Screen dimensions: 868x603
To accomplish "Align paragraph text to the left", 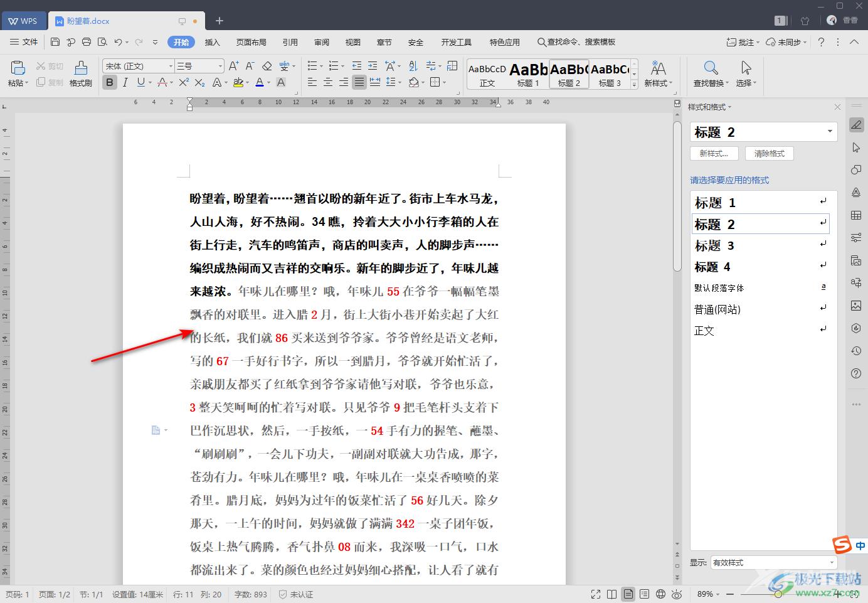I will 312,82.
